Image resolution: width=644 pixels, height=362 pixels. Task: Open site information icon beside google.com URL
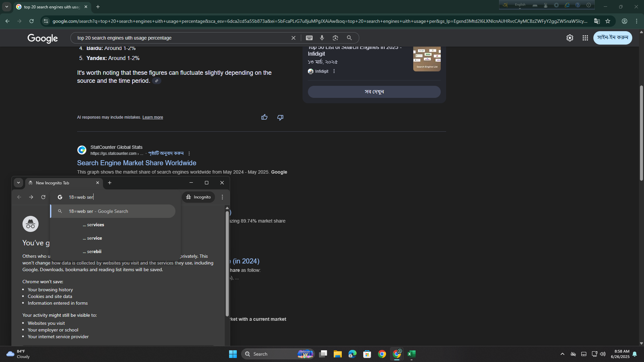[46, 21]
